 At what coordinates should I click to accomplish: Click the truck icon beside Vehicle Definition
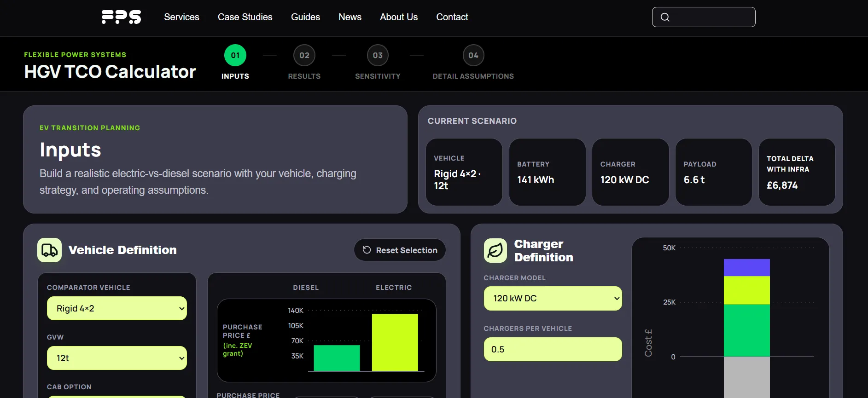pyautogui.click(x=49, y=250)
